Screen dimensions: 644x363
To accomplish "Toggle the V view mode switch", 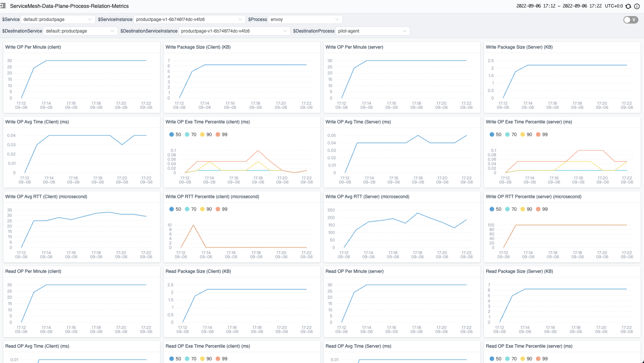I will [x=631, y=20].
